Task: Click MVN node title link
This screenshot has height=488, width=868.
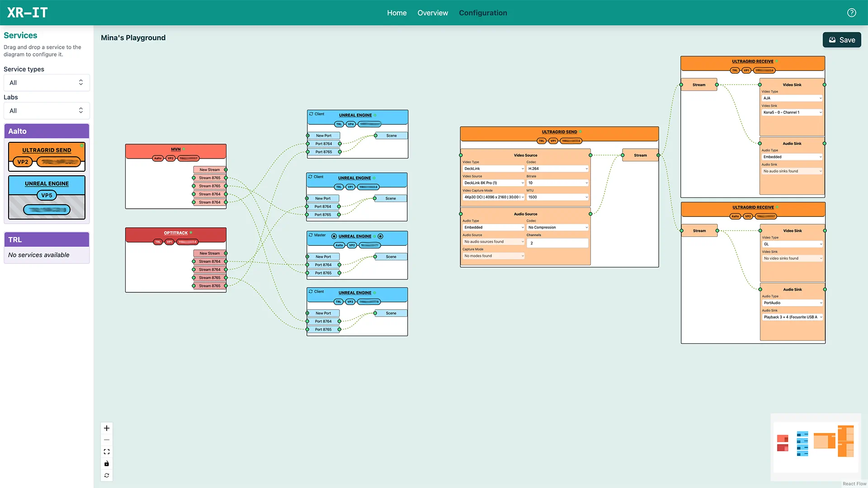Action: 176,149
